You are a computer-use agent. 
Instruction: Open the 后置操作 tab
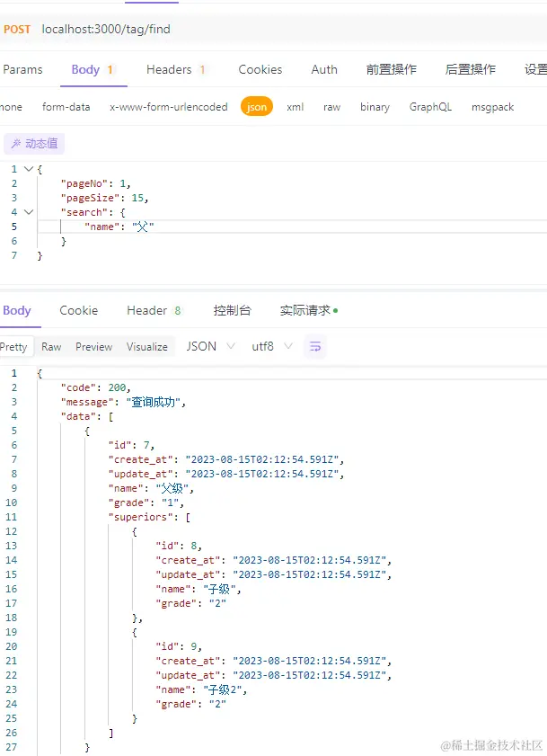471,69
